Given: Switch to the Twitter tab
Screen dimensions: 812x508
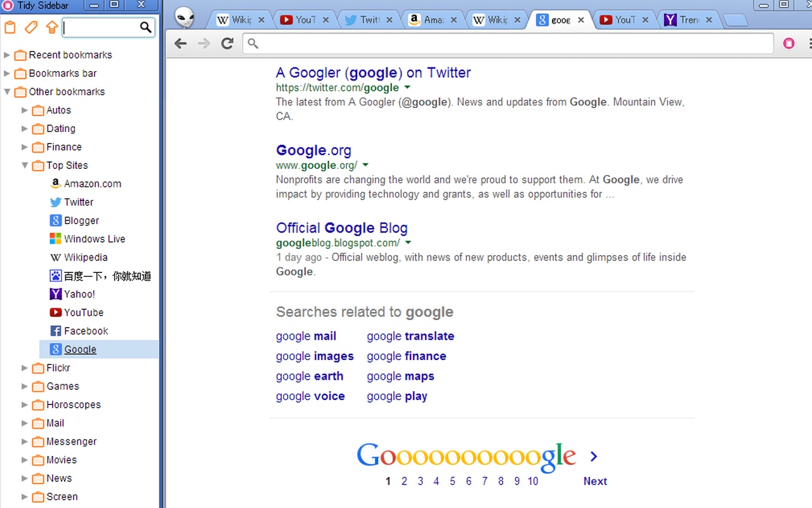Looking at the screenshot, I should [369, 20].
